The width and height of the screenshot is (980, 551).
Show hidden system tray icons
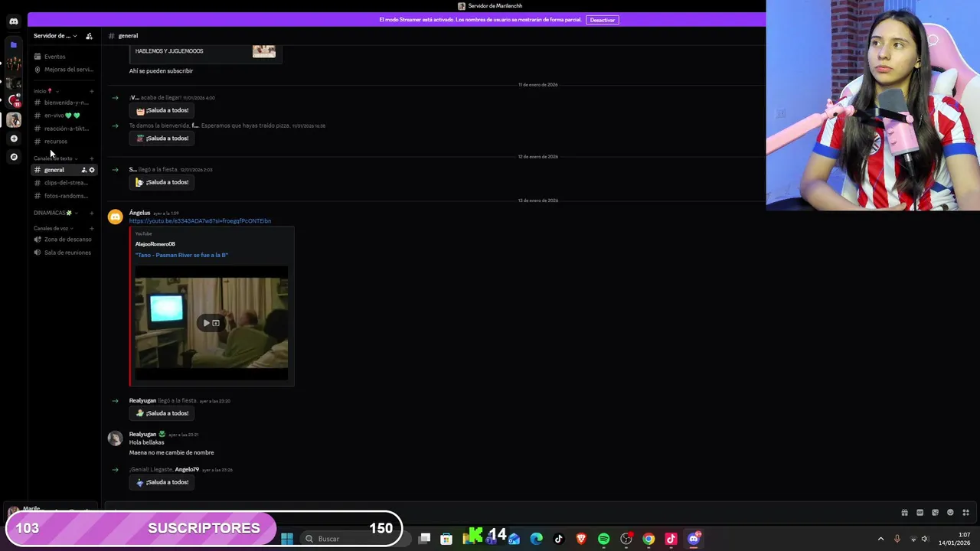880,539
